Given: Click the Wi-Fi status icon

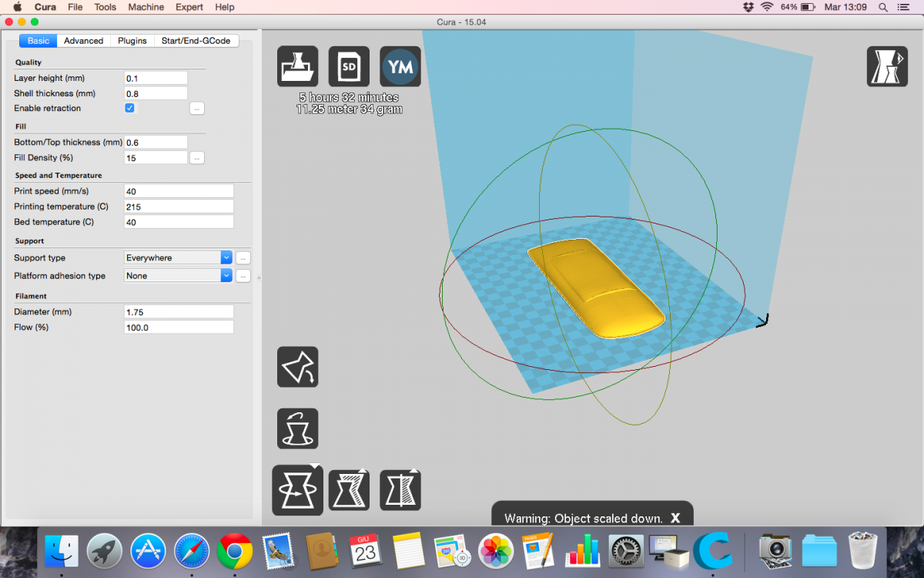Looking at the screenshot, I should pos(767,7).
